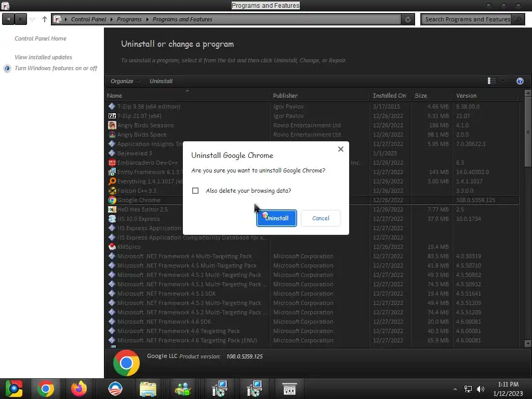532x399 pixels.
Task: Select Microsoft .NET Framework 4.6 SDK row
Action: (x=312, y=322)
